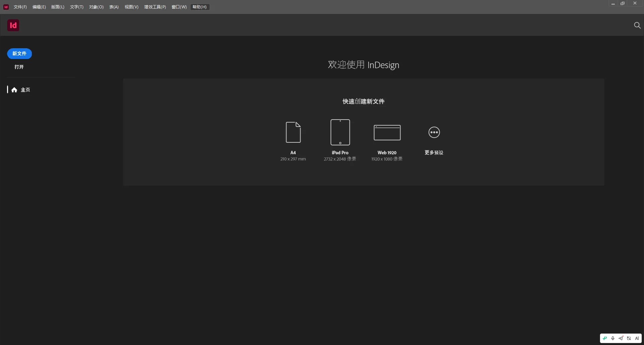Image resolution: width=644 pixels, height=345 pixels.
Task: Click the paper plane send icon
Action: [x=621, y=338]
